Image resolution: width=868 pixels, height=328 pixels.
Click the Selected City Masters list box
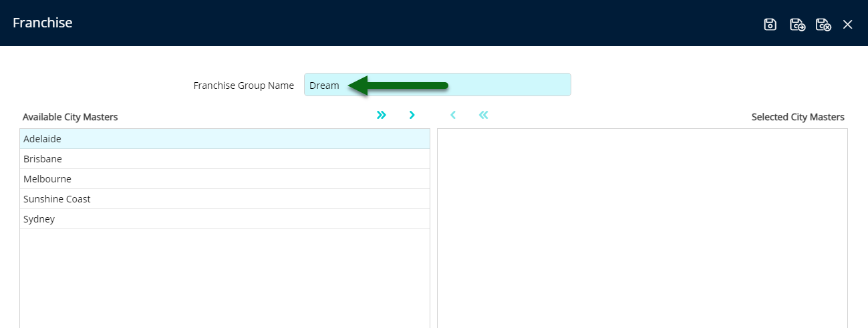click(x=642, y=228)
